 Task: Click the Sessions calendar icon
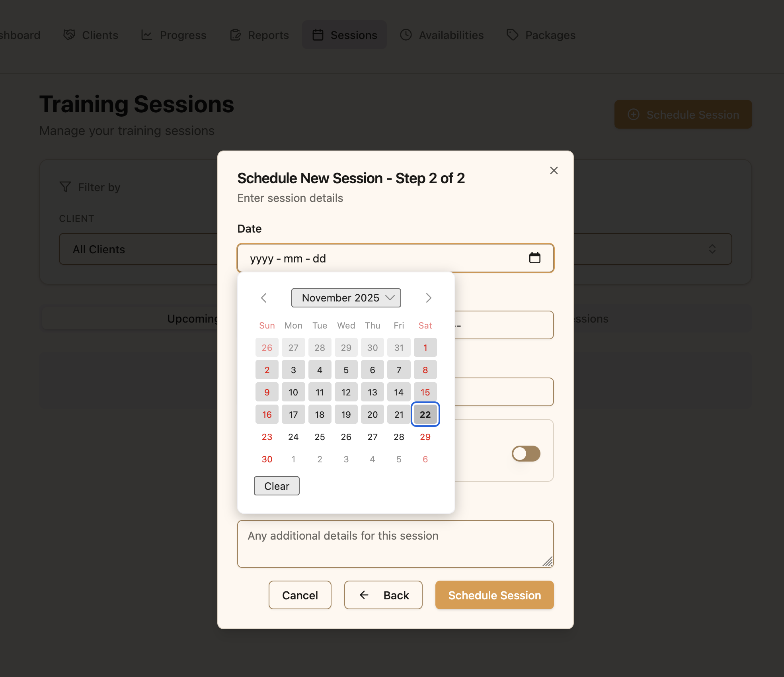318,35
